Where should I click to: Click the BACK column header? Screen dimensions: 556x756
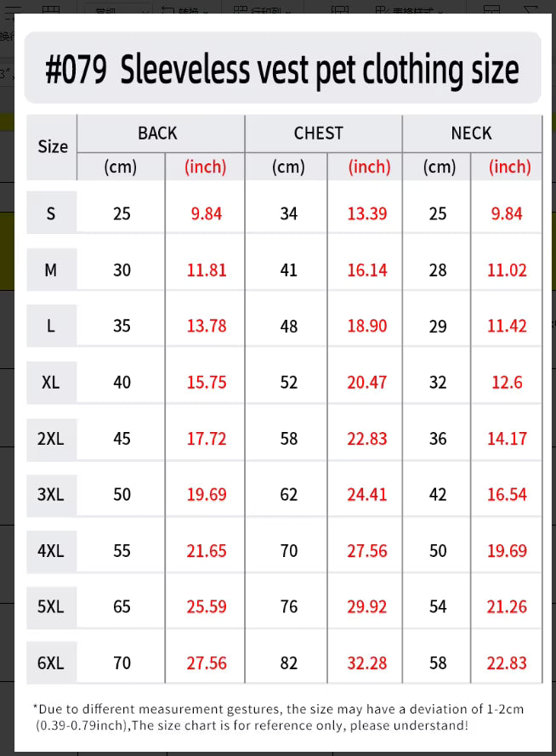coord(157,133)
